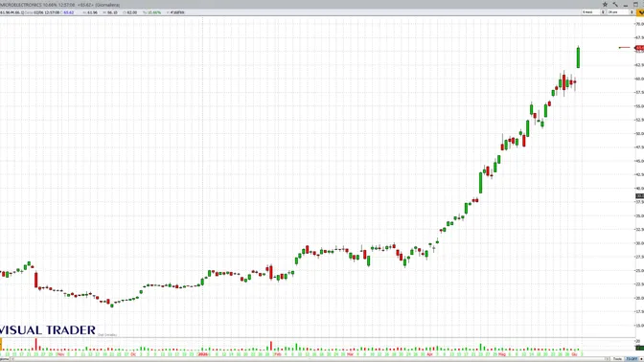Image resolution: width=644 pixels, height=362 pixels.
Task: Click the Feb month label on date axis
Action: [x=278, y=354]
